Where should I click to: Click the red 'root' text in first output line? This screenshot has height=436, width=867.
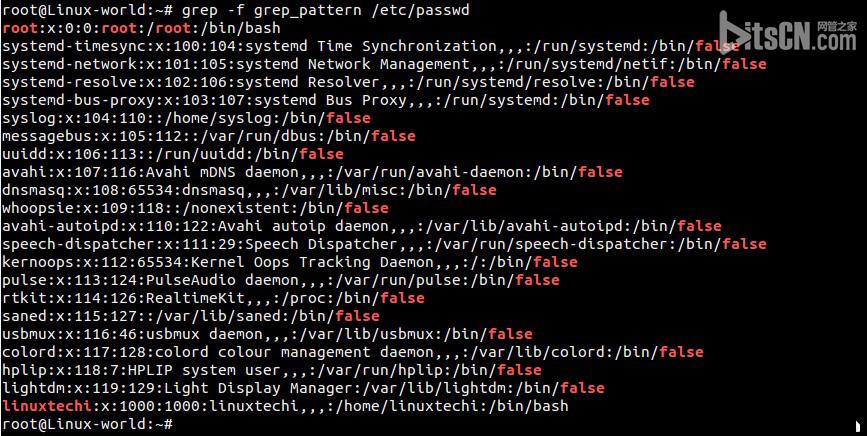(x=20, y=28)
